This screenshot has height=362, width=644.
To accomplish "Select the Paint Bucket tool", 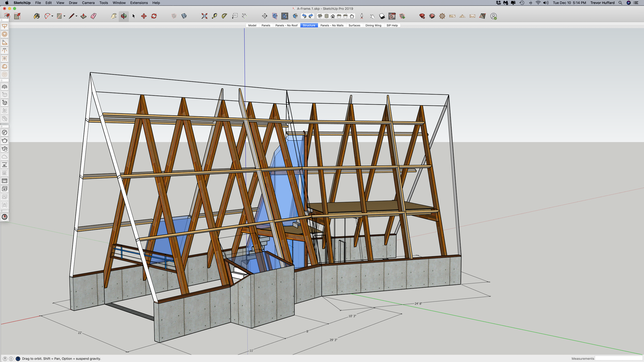I will coord(37,16).
